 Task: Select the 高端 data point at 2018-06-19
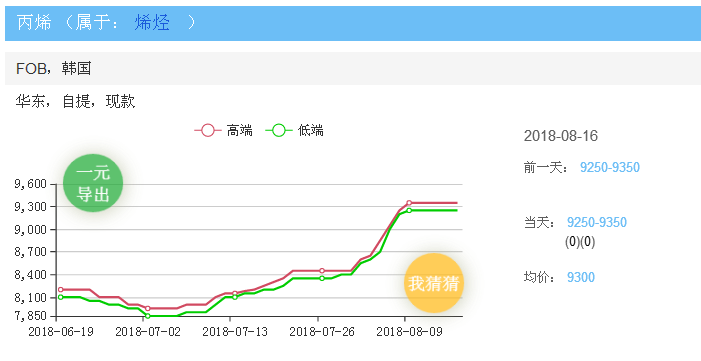(x=61, y=289)
